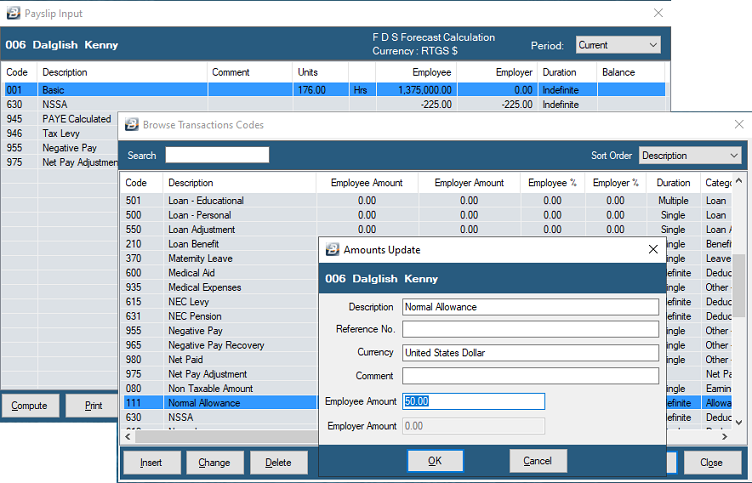The width and height of the screenshot is (752, 483).
Task: Click the Comment field in Amounts Update
Action: click(x=530, y=376)
